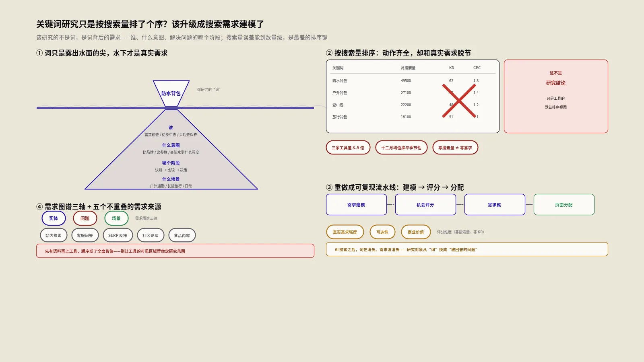Select the 旅行背包 table row keyword

click(x=340, y=117)
